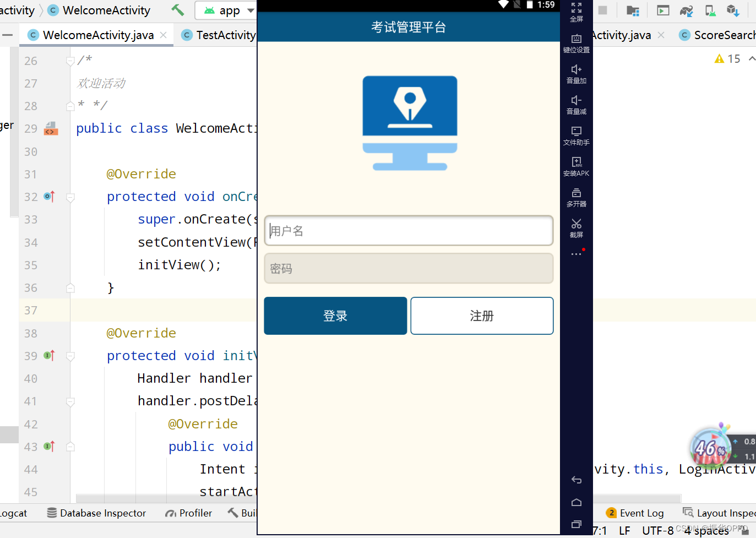The width and height of the screenshot is (756, 538).
Task: Click the AVD Manager toolbar icon
Action: [710, 10]
